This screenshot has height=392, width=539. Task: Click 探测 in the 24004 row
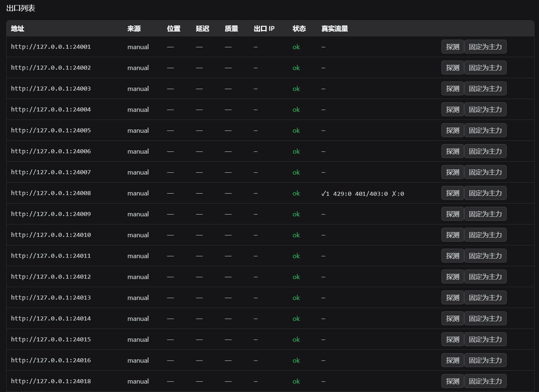(x=452, y=110)
